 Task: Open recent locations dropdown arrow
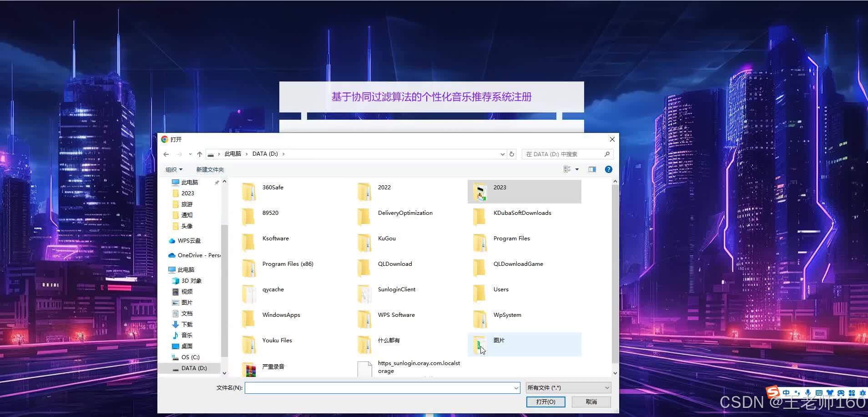coord(190,154)
